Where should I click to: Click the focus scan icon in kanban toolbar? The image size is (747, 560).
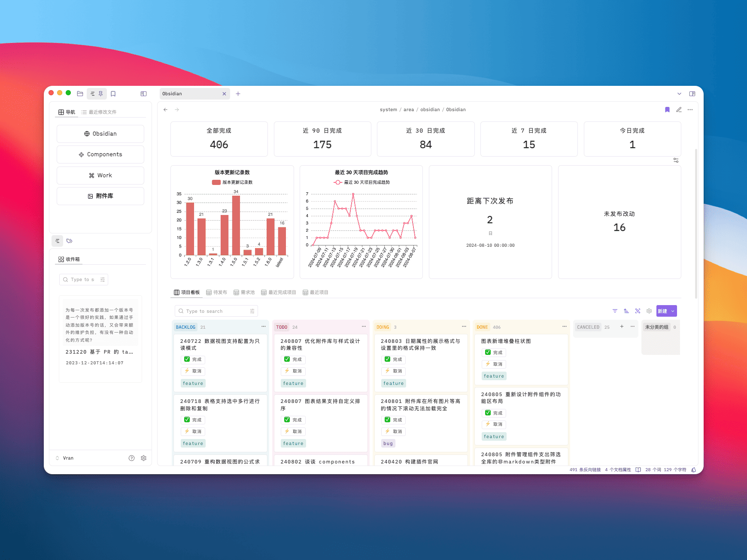point(638,311)
